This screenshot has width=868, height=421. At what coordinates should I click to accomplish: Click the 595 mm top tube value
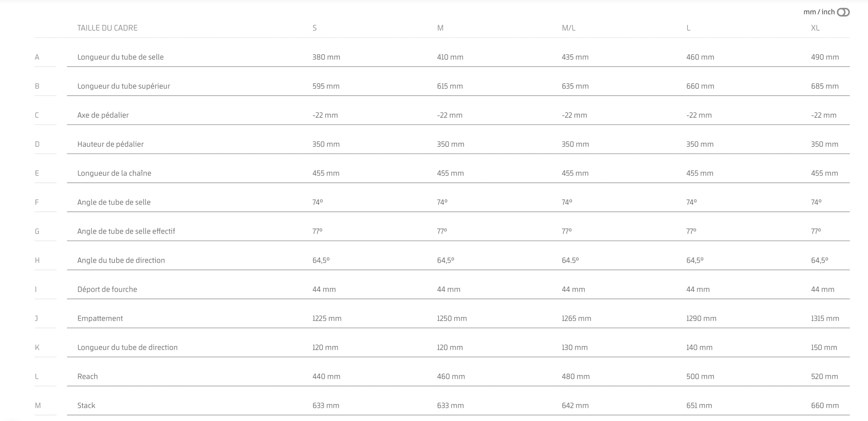[326, 86]
